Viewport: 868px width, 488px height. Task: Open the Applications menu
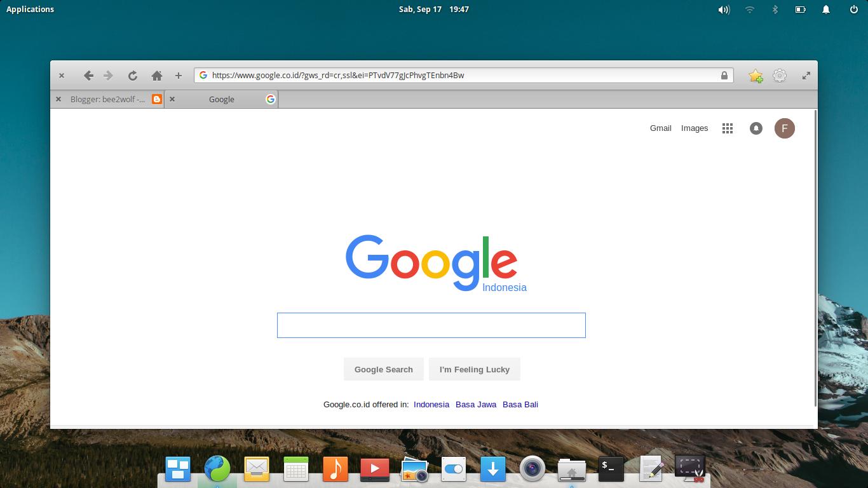click(30, 9)
